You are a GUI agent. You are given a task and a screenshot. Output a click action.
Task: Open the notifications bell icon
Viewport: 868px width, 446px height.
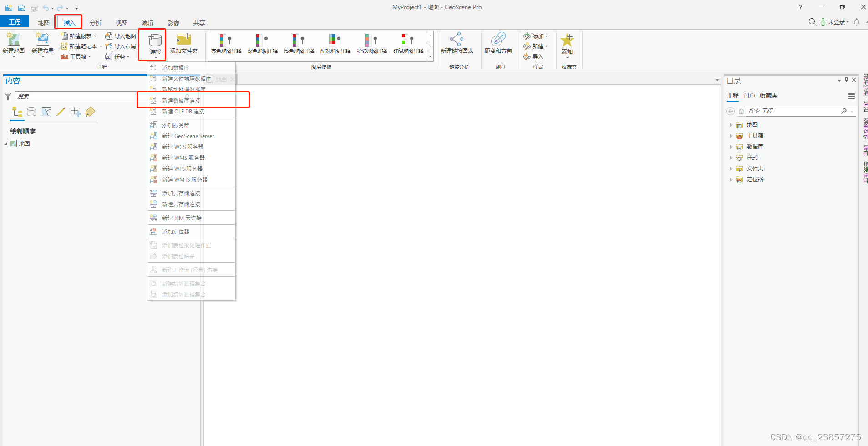(x=857, y=22)
